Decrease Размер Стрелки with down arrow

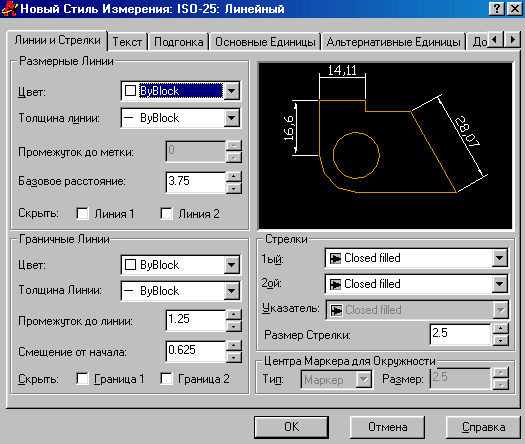click(x=500, y=341)
